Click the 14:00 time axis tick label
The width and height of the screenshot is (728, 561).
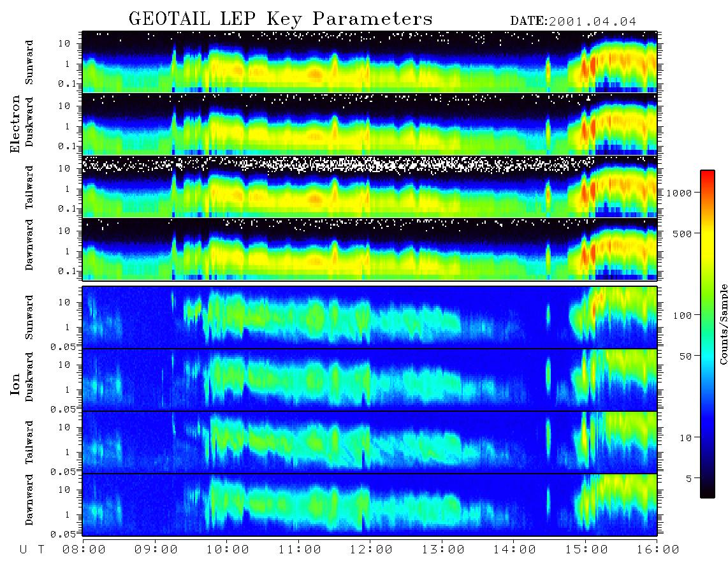(x=515, y=550)
